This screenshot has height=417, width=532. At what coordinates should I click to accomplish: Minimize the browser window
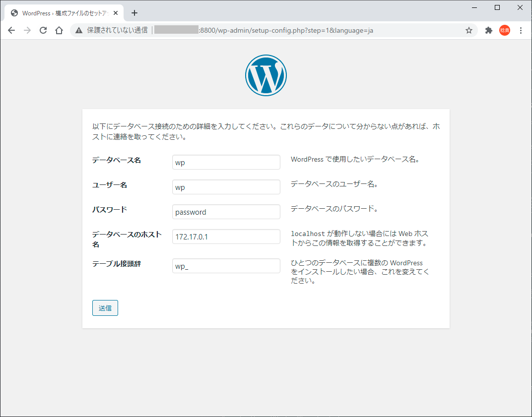(474, 7)
